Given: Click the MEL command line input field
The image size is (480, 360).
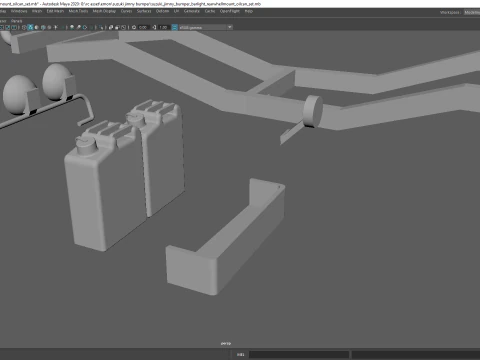Looking at the screenshot, I should [x=299, y=354].
